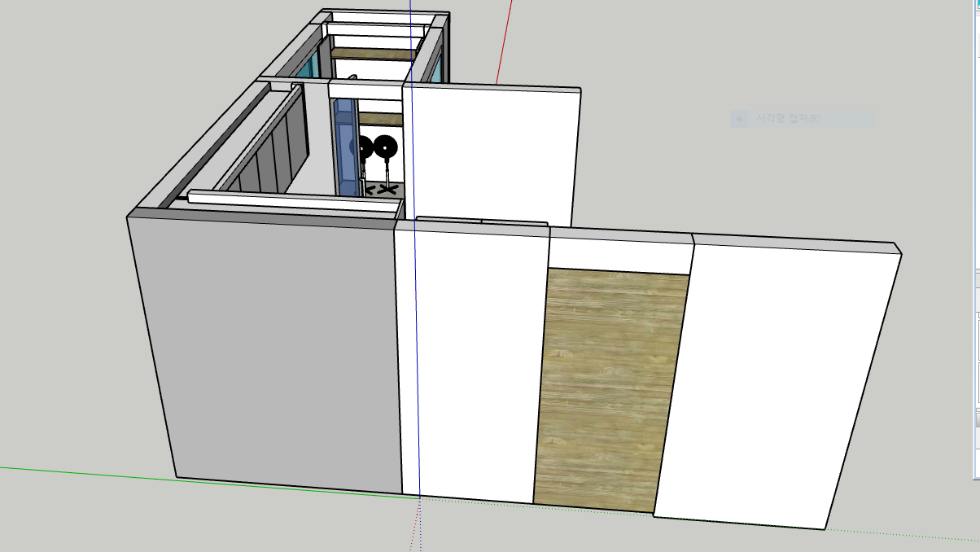The height and width of the screenshot is (552, 980).
Task: Select the faded 사각형 캡처(R) menu entry
Action: [802, 119]
